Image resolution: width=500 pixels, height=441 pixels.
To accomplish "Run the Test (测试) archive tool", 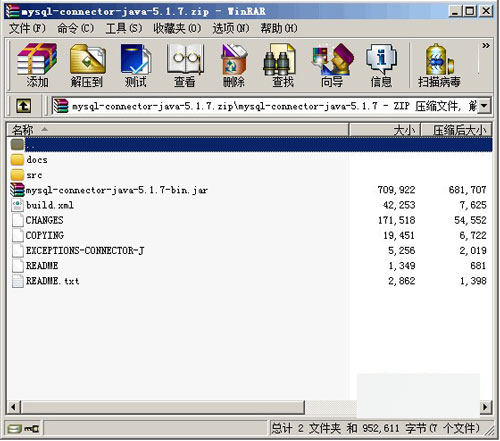I will point(136,65).
